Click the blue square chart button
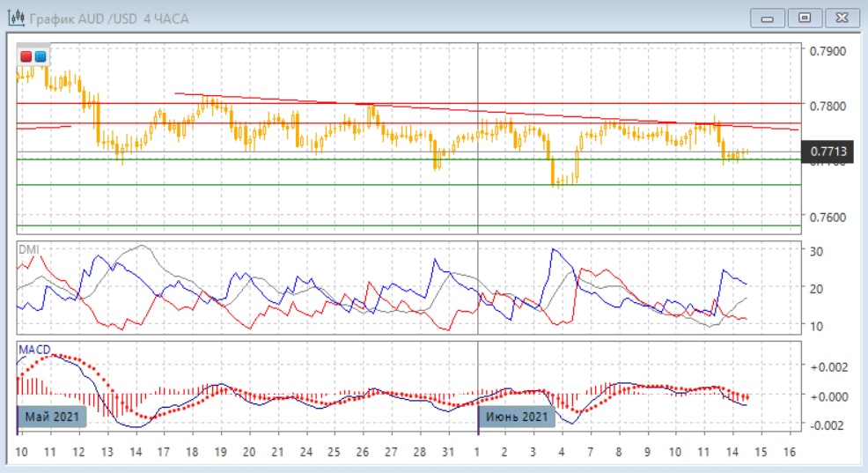The width and height of the screenshot is (868, 473). 40,57
